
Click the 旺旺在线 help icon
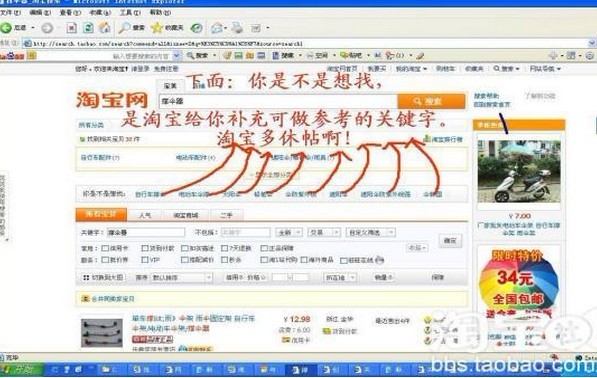click(x=380, y=260)
